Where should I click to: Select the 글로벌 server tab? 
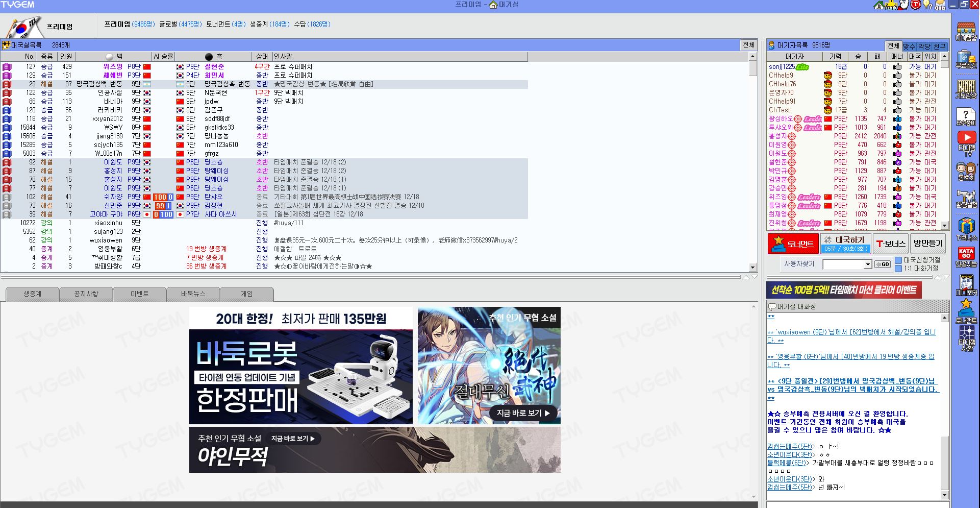click(x=181, y=24)
